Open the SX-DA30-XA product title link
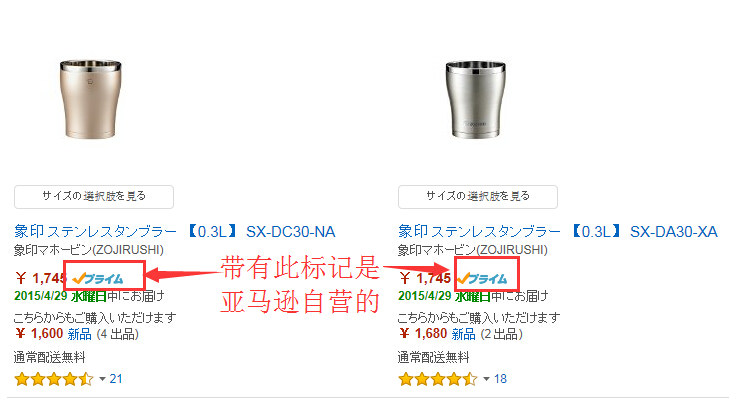Screen dimensions: 729x406 point(558,231)
